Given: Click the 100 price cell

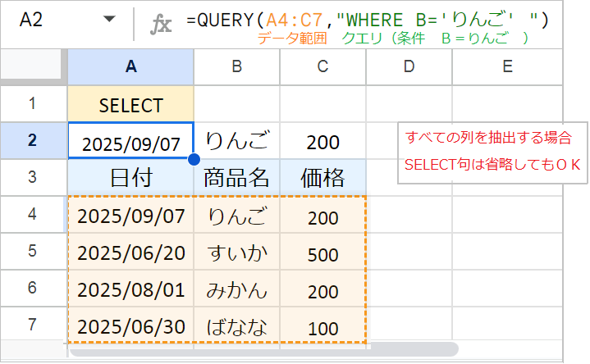Looking at the screenshot, I should tap(322, 325).
